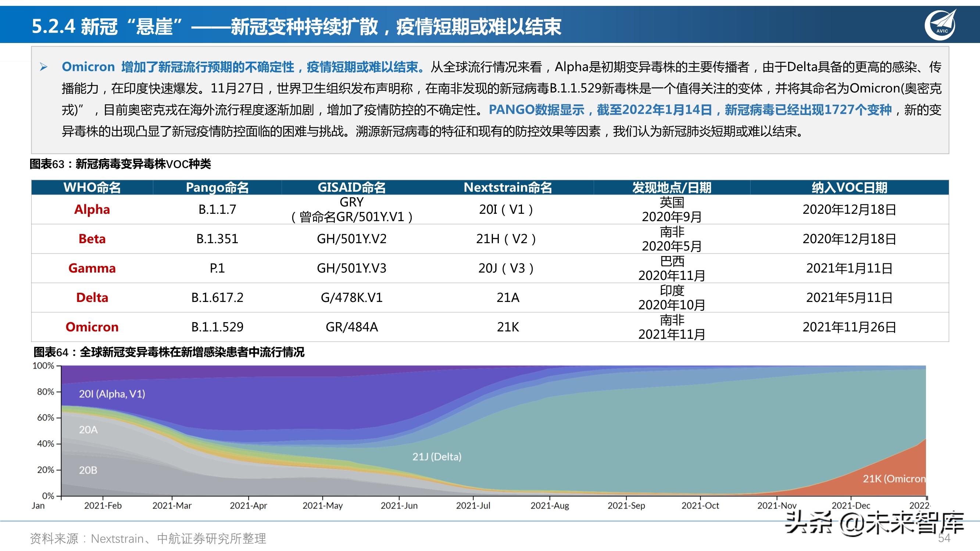Click the '2021-Nov' axis tick label
The width and height of the screenshot is (980, 551).
[776, 505]
